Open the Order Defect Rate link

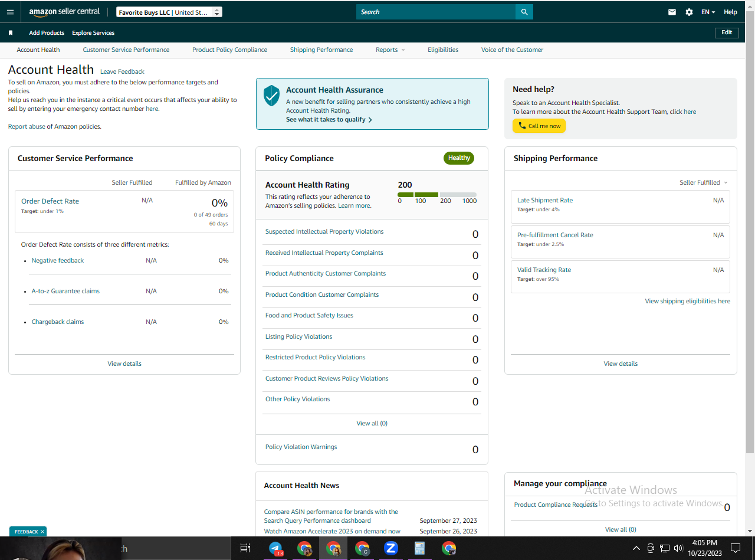50,201
